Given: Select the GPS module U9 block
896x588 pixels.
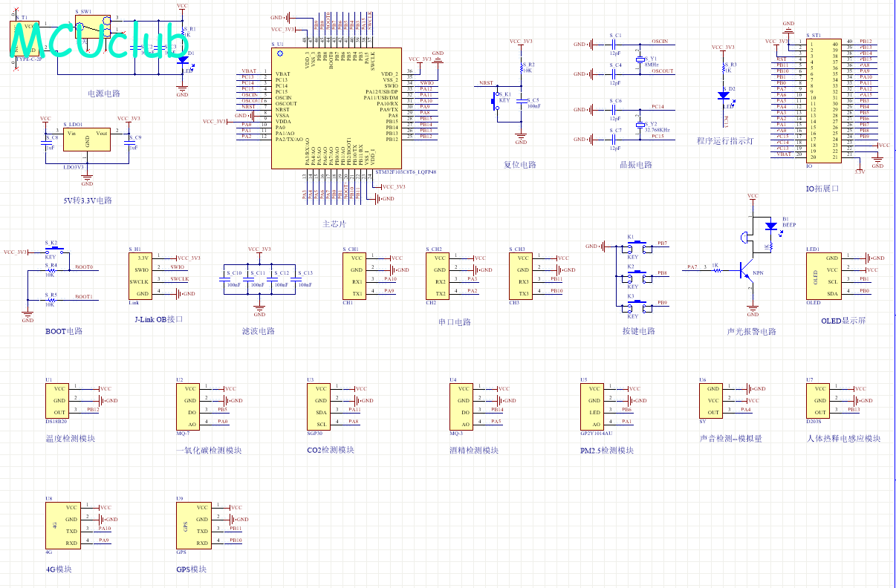Looking at the screenshot, I should [190, 524].
